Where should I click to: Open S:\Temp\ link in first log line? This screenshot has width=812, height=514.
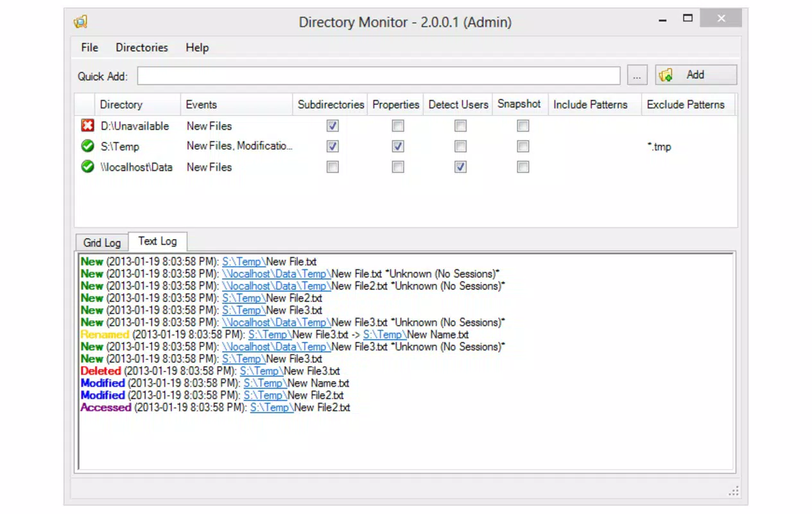coord(244,262)
